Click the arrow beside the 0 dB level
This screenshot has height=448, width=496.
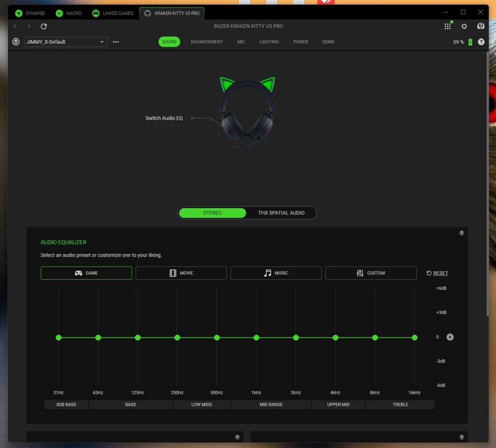450,337
